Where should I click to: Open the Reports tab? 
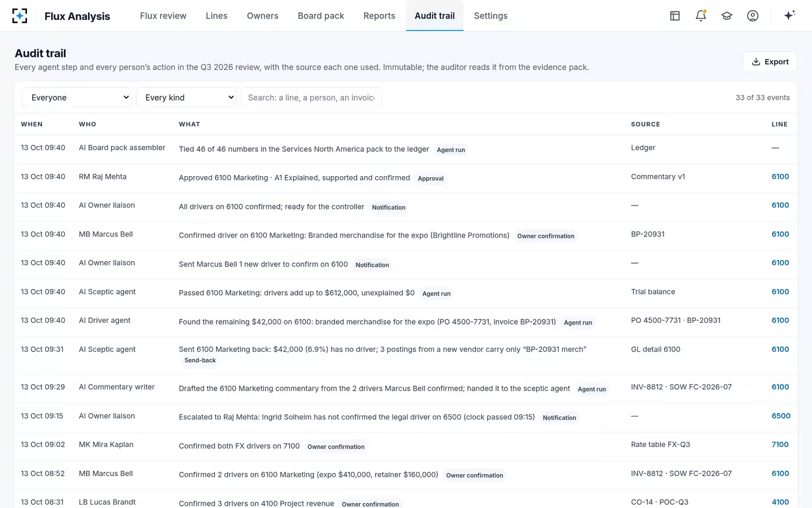tap(379, 16)
